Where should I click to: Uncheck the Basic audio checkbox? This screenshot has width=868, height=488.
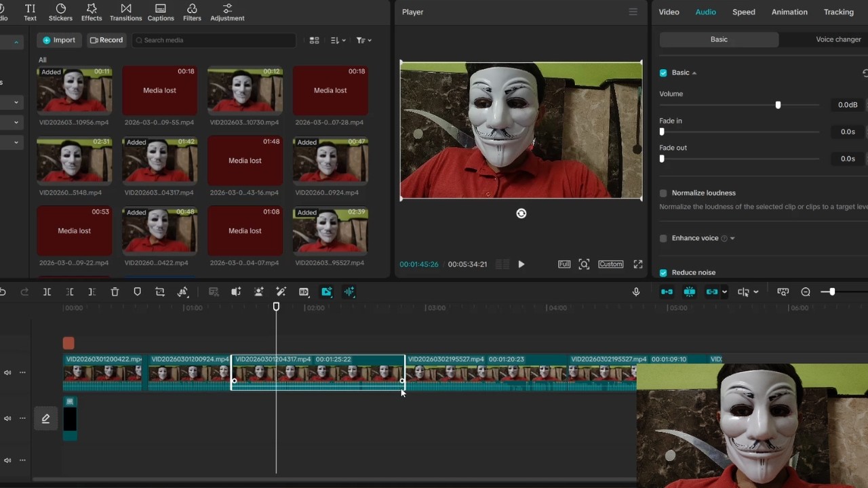point(663,73)
